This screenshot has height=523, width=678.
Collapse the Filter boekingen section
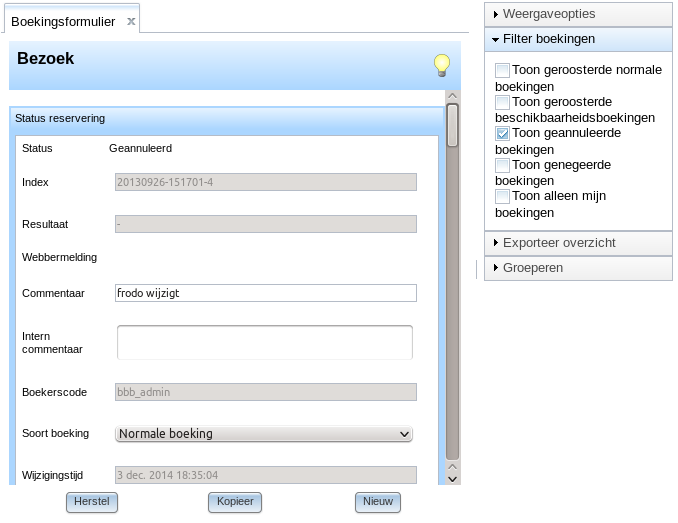[x=579, y=39]
